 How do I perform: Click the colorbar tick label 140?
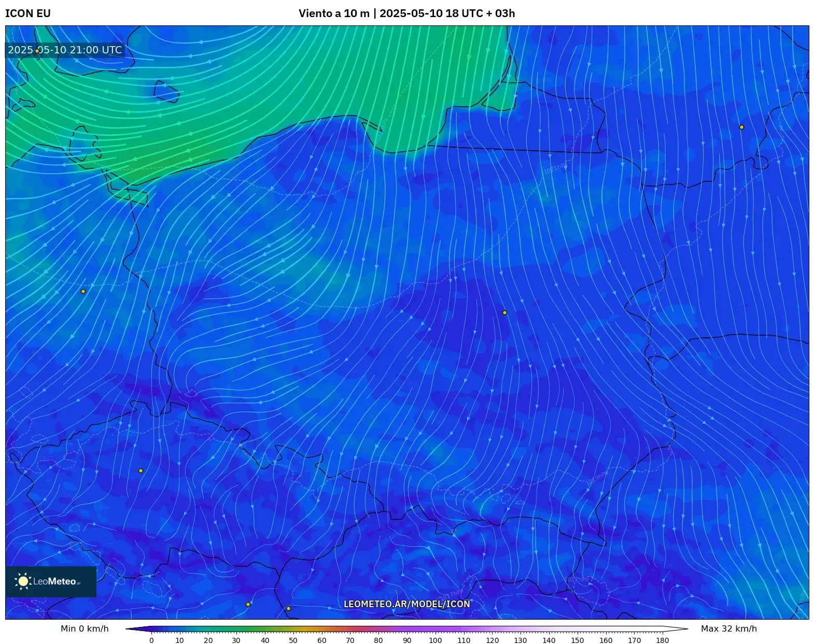[549, 640]
